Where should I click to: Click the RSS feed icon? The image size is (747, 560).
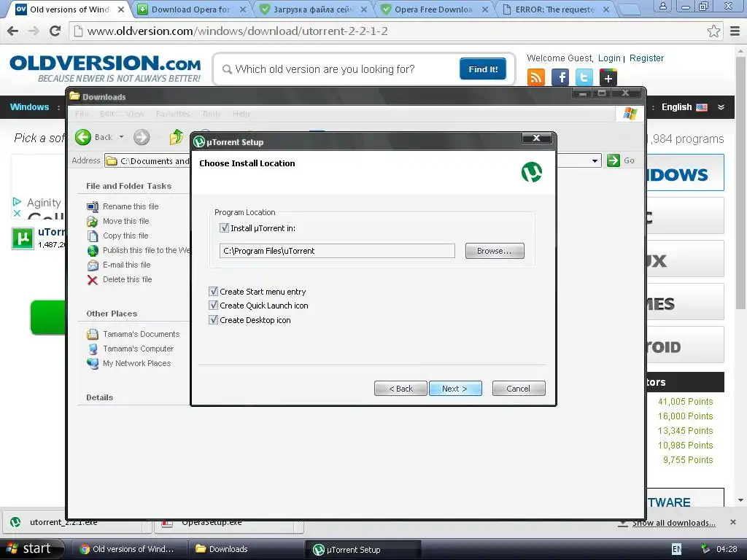click(x=536, y=77)
